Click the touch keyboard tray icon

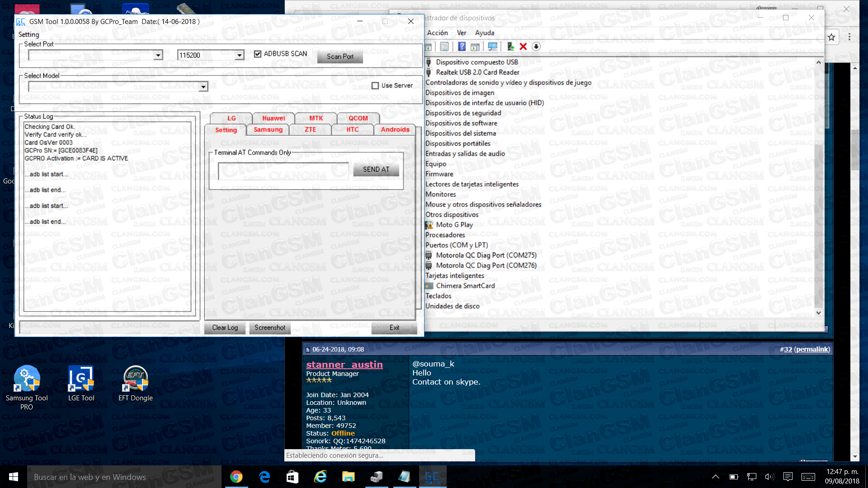[808, 477]
